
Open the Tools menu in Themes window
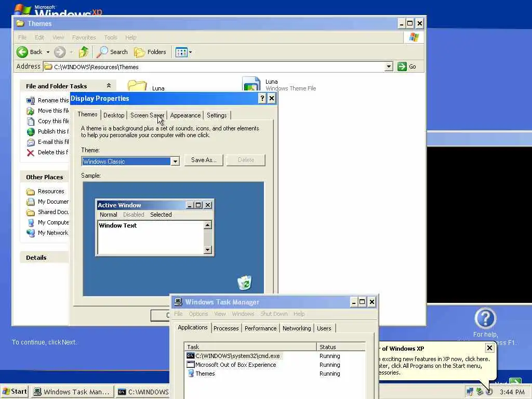[111, 37]
